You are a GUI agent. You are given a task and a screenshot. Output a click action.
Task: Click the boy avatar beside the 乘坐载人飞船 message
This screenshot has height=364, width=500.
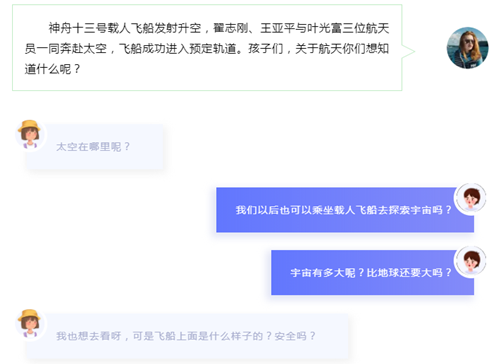(471, 199)
